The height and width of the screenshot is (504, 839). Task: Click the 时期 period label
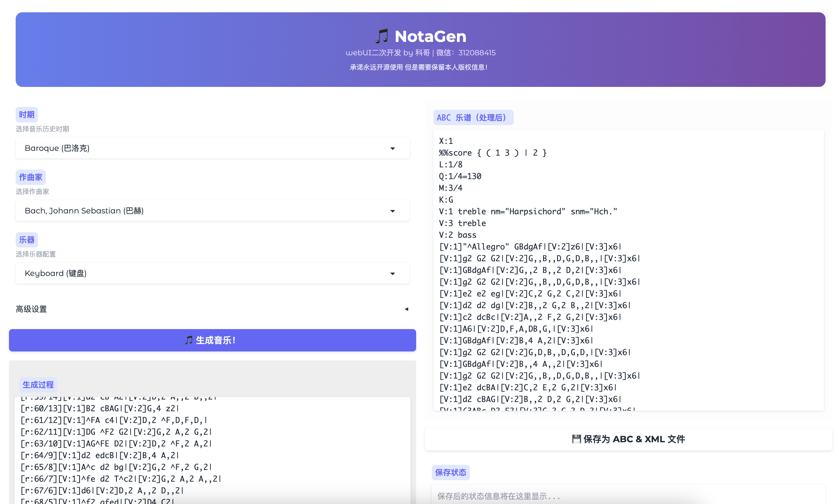point(27,115)
